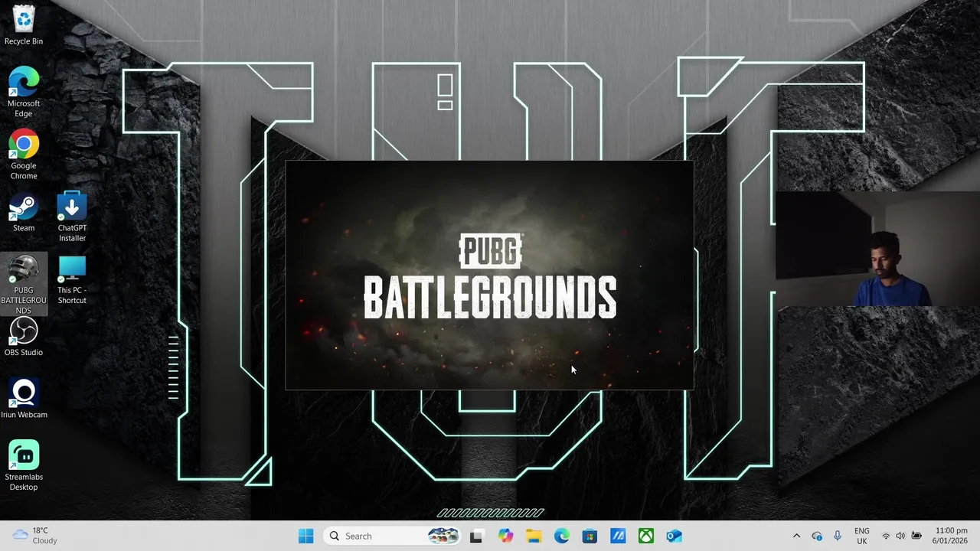
Task: Open the Windows Start menu
Action: click(305, 536)
